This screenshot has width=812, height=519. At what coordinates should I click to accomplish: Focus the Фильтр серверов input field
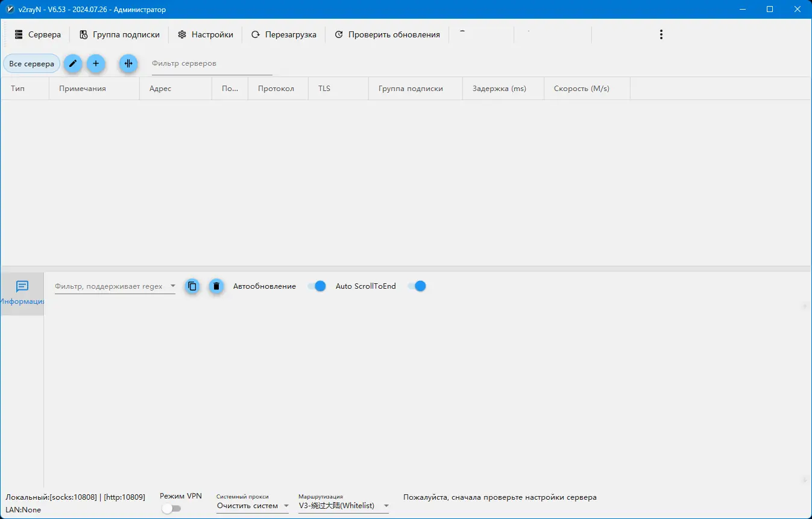click(212, 64)
